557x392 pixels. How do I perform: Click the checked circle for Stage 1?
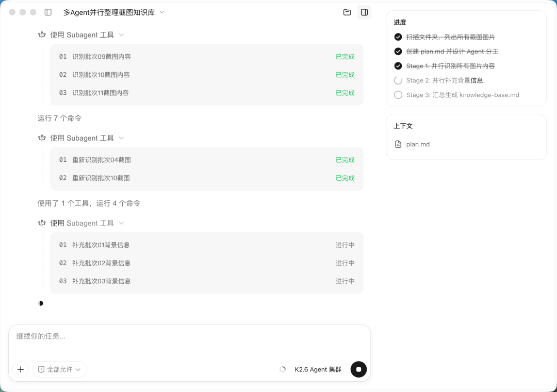point(398,66)
